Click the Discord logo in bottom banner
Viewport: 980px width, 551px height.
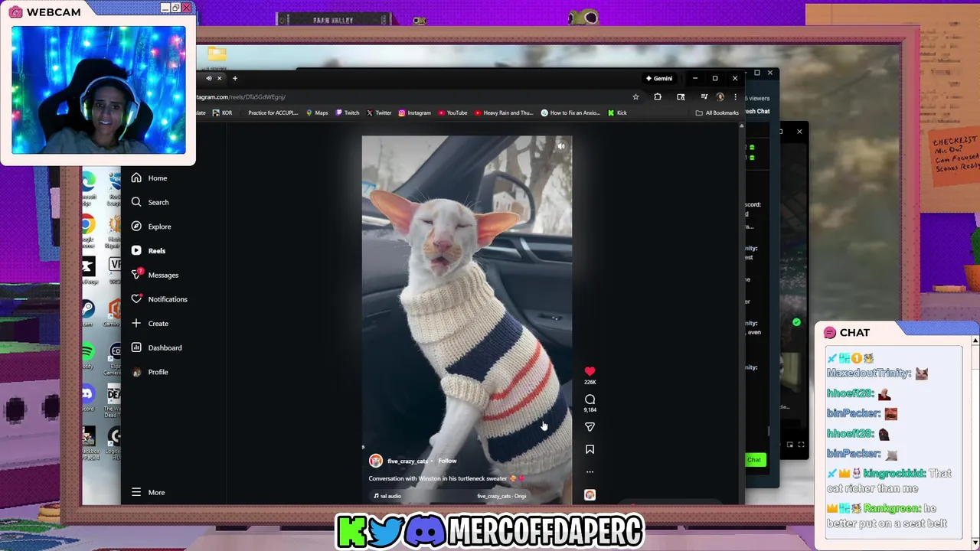(426, 530)
